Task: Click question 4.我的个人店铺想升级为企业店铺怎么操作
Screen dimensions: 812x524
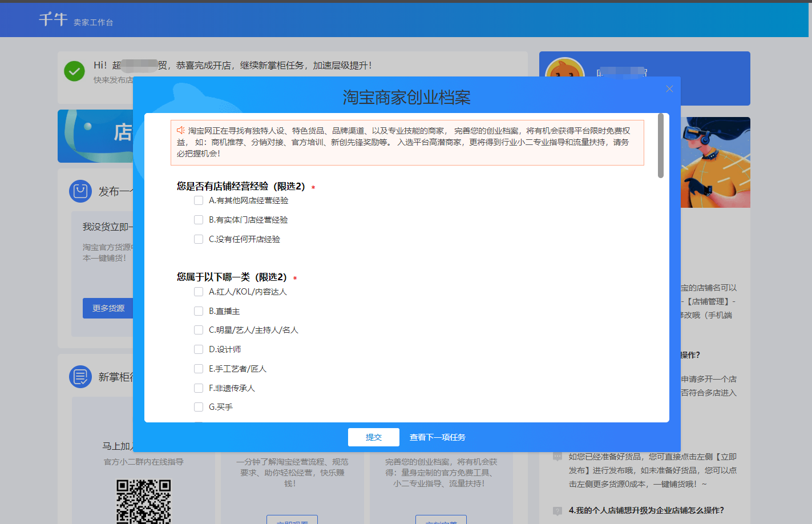Action: pyautogui.click(x=646, y=510)
